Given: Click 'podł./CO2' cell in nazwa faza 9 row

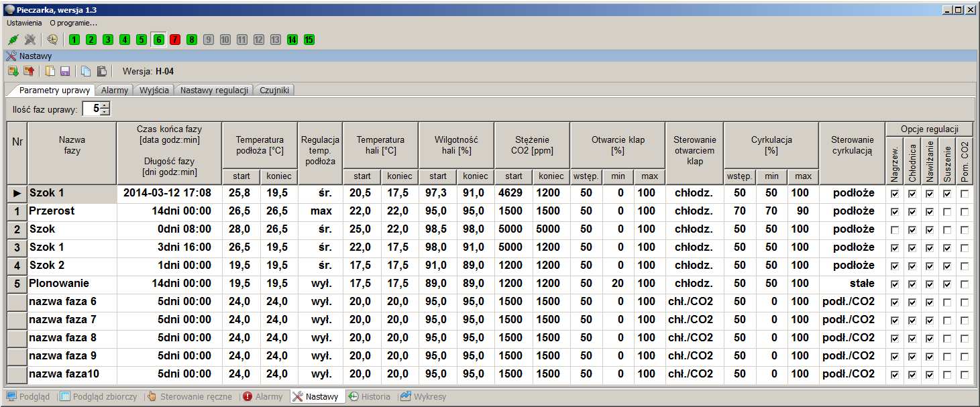Looking at the screenshot, I should coord(852,356).
